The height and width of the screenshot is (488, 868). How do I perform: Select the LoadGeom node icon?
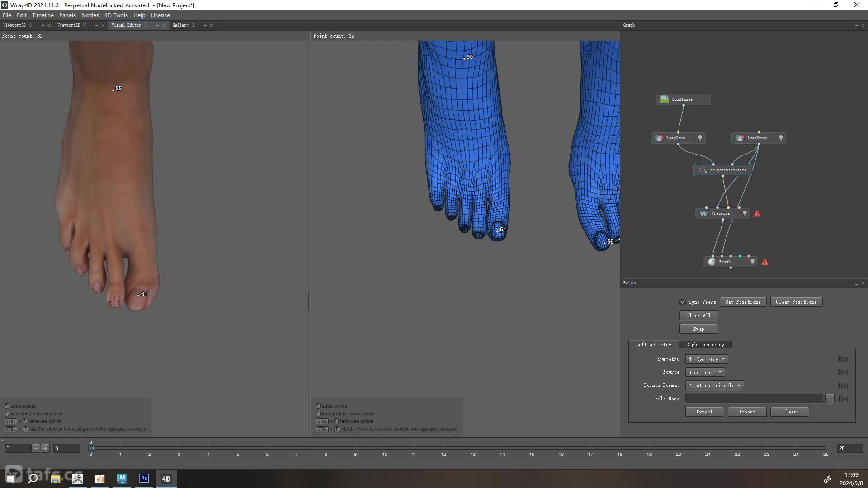click(659, 138)
